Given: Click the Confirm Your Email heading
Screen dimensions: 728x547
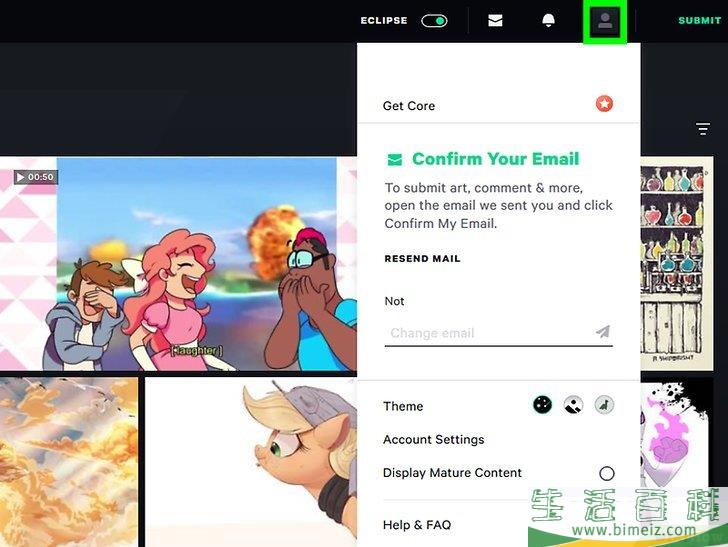Looking at the screenshot, I should (x=495, y=159).
